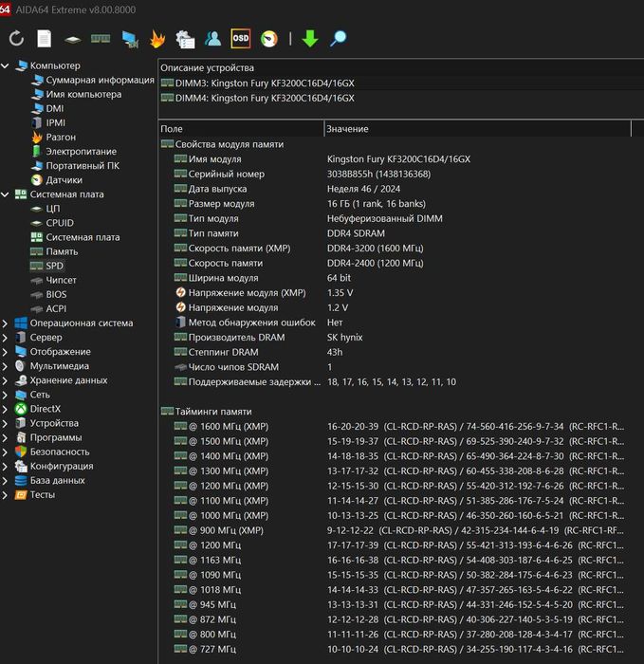Select the Скорость памяти (XMP) row

click(401, 249)
